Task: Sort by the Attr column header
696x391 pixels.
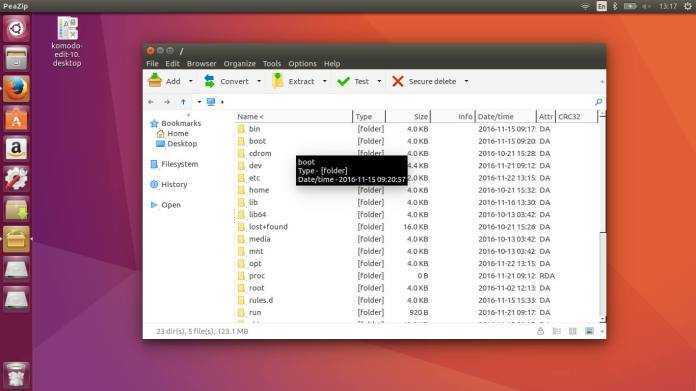Action: pyautogui.click(x=546, y=117)
